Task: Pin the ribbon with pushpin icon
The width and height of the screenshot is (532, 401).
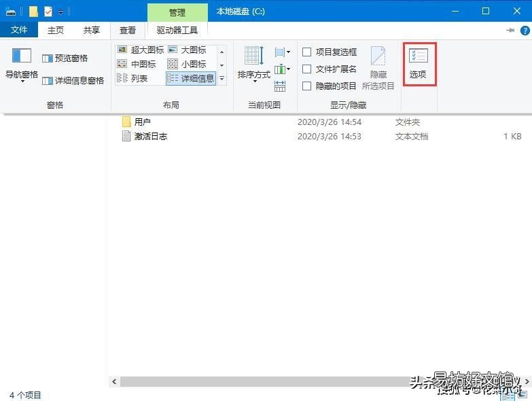Action: (x=510, y=30)
